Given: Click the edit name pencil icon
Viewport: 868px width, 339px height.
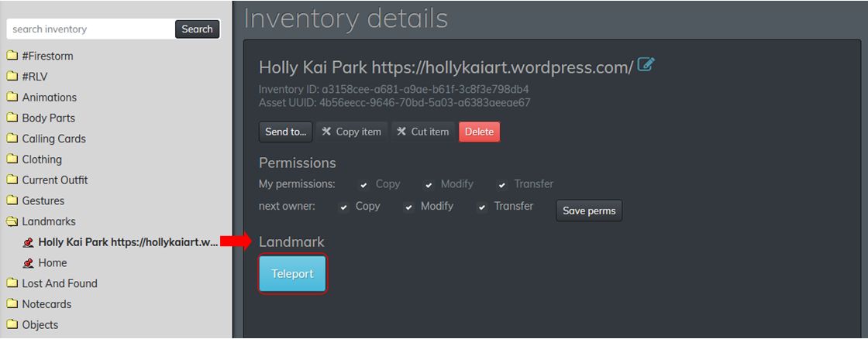Looking at the screenshot, I should click(646, 65).
